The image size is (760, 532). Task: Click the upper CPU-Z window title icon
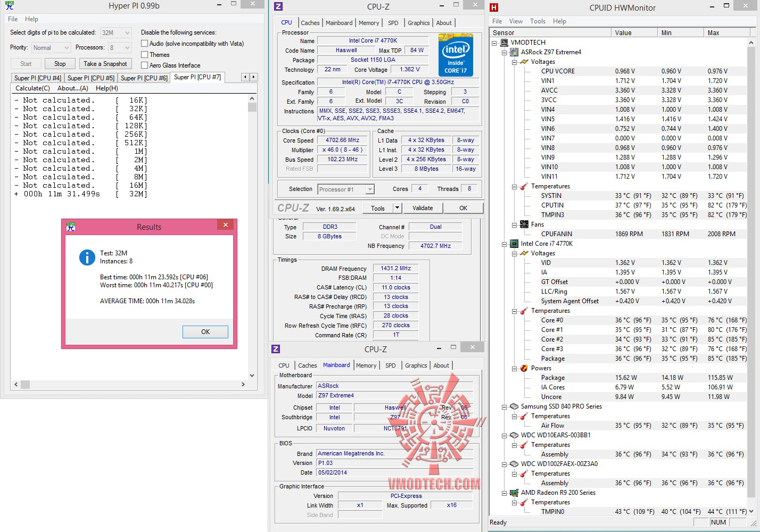click(x=277, y=7)
